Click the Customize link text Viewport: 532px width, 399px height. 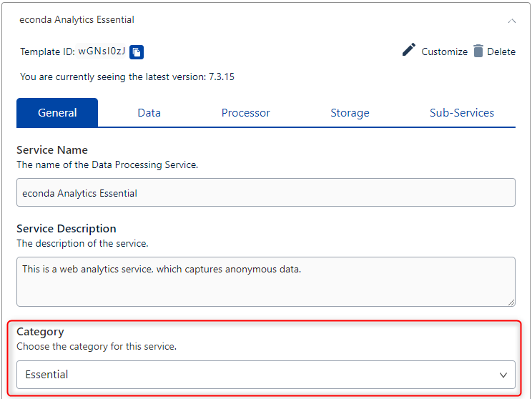tap(445, 52)
